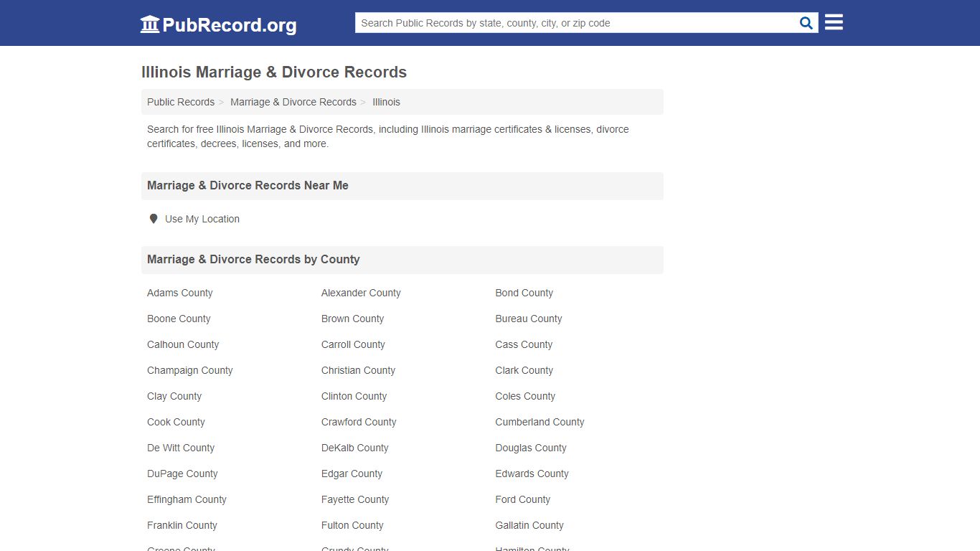Select the Illinois breadcrumb
The height and width of the screenshot is (551, 980).
pos(386,102)
